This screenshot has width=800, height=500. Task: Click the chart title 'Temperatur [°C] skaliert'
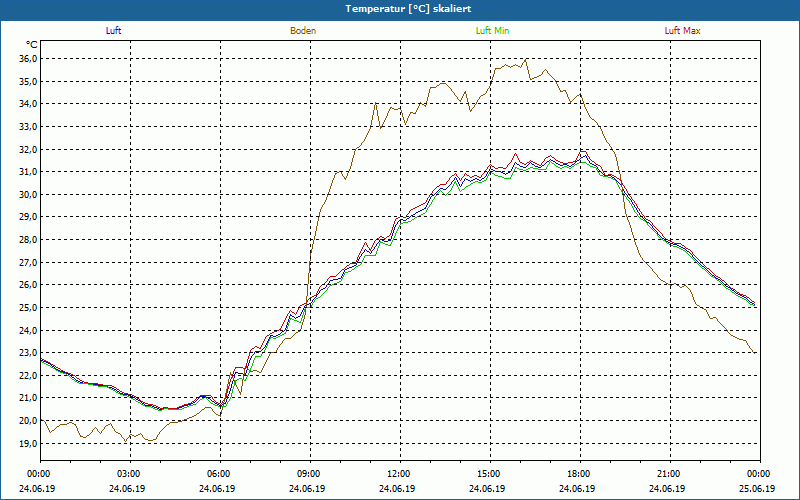click(x=408, y=9)
